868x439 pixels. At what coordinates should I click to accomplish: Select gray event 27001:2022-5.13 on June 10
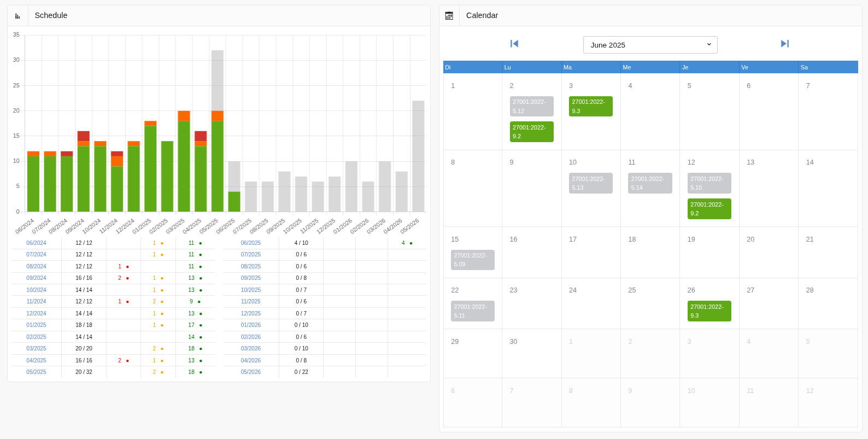point(591,183)
